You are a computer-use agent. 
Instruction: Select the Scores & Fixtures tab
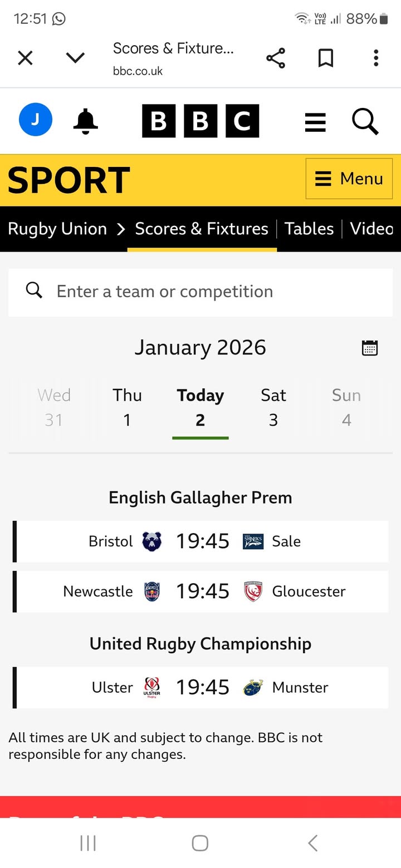click(202, 229)
